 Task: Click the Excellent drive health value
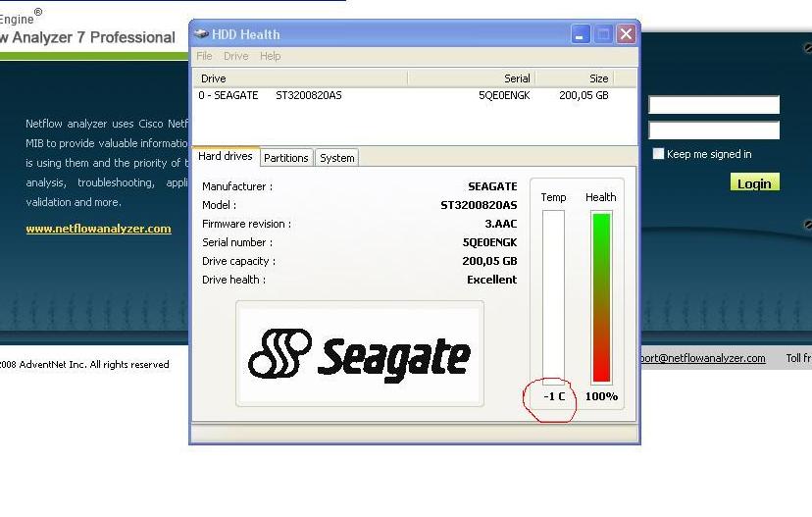pos(491,280)
